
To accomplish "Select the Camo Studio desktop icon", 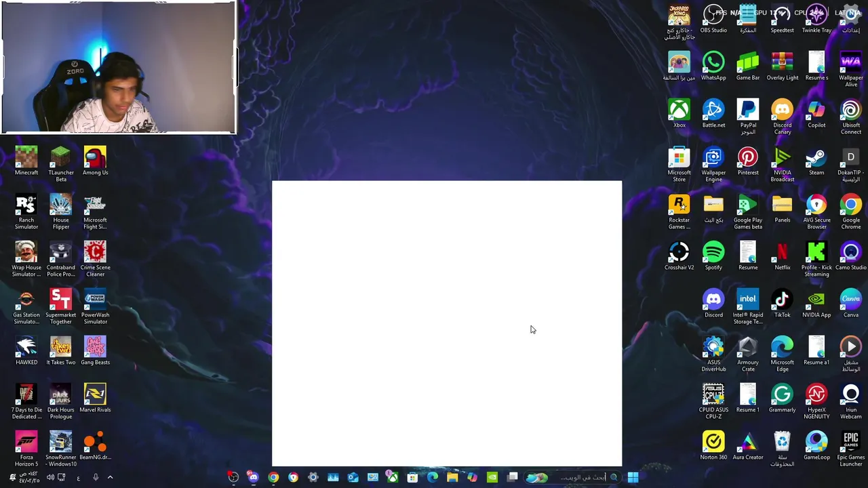I will click(851, 256).
